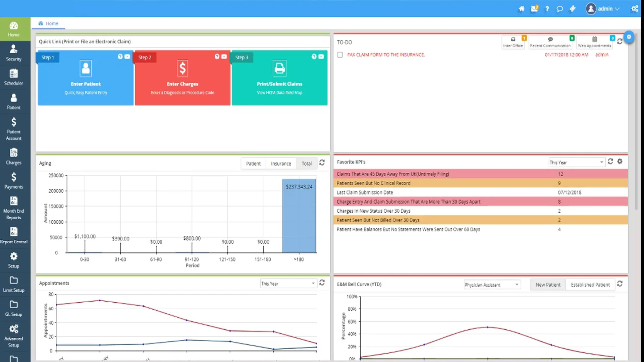Click the floating blue settings button
Screen dimensions: 644x362
pos(629,37)
